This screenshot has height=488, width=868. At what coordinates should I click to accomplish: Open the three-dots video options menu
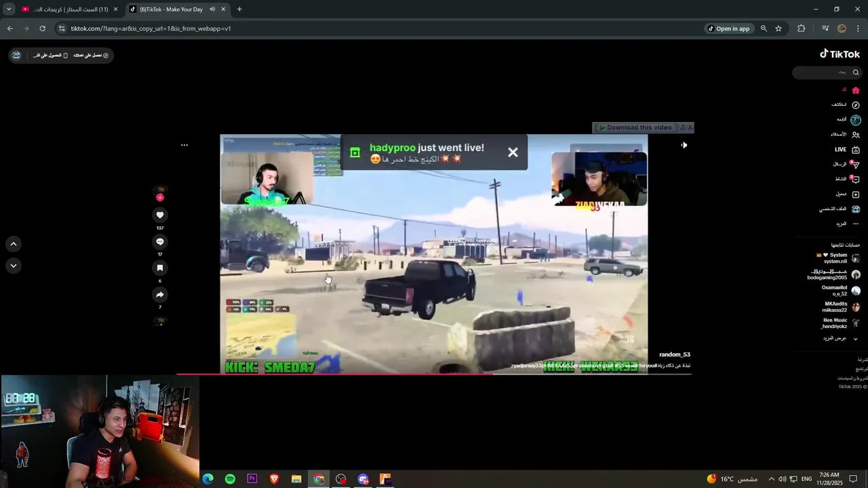click(x=184, y=145)
